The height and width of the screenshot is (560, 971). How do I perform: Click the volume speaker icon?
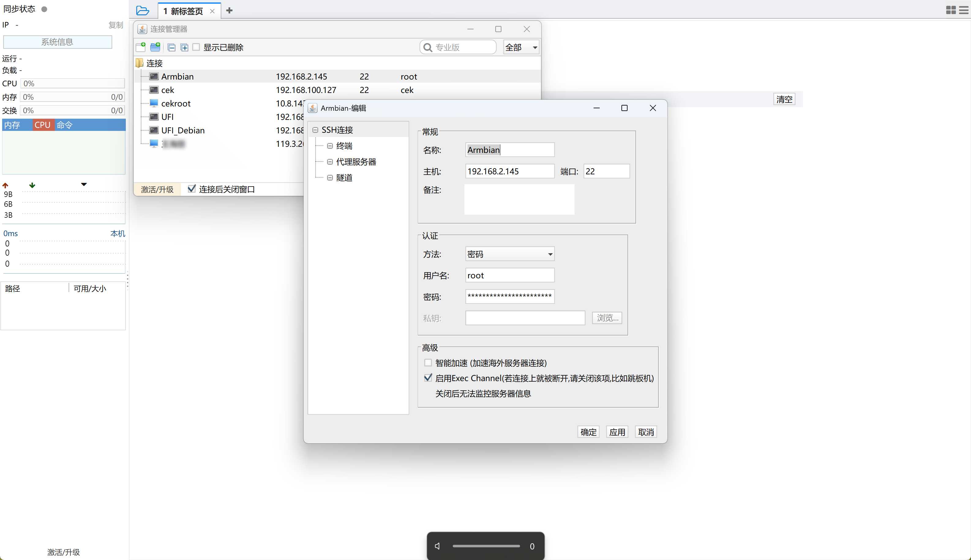437,546
